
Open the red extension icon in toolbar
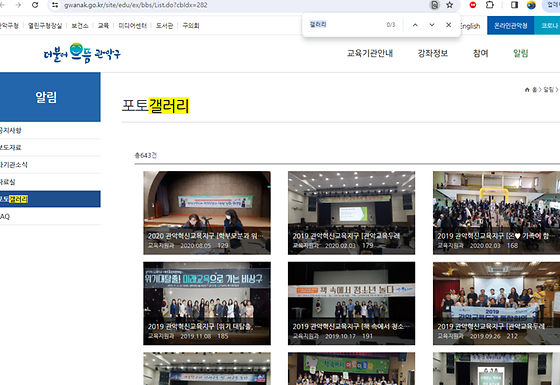(473, 5)
